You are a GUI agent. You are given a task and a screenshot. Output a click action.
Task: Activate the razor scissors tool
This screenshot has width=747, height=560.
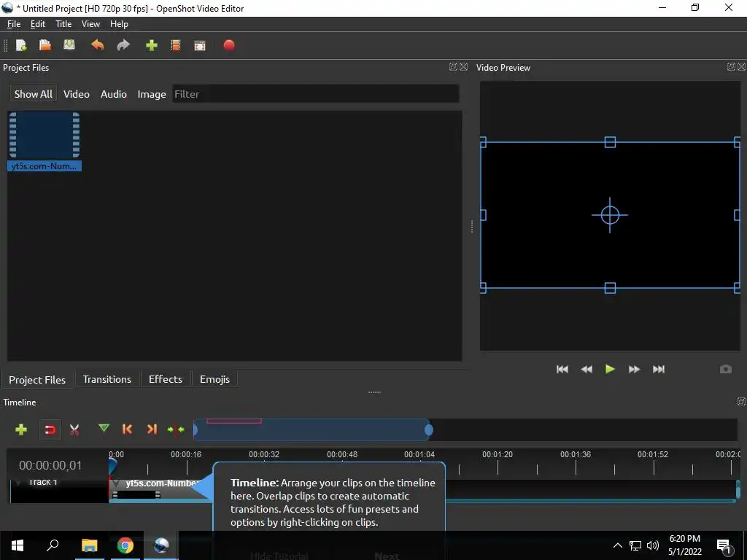(x=74, y=429)
